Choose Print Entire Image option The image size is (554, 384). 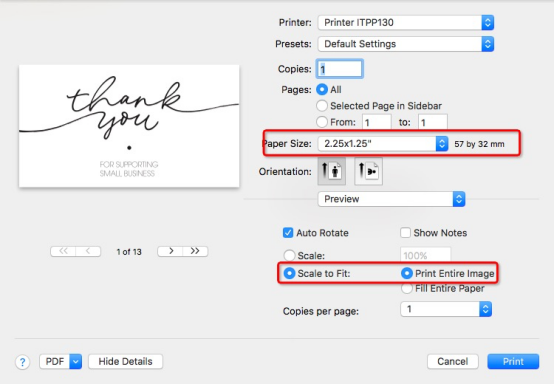coord(407,273)
